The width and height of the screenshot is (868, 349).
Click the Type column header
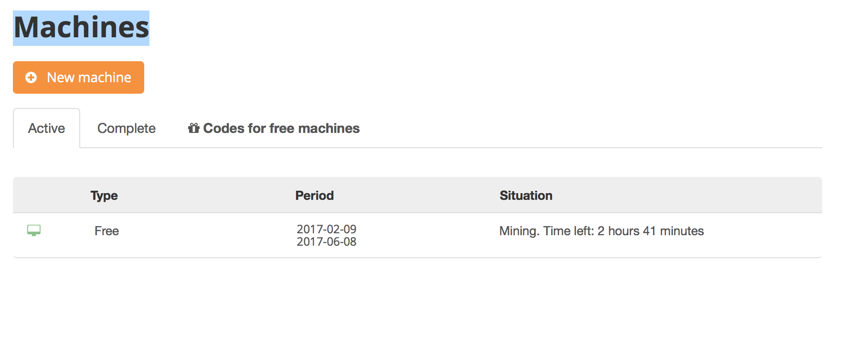[x=104, y=196]
